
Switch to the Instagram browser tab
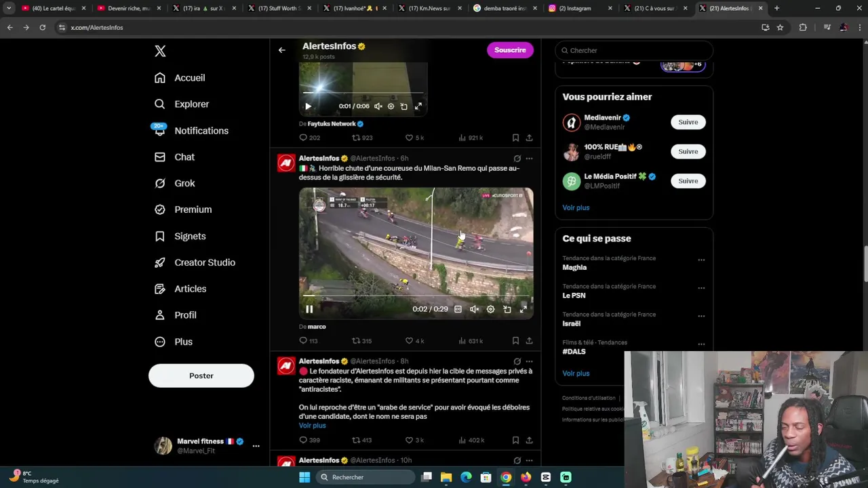pos(578,8)
